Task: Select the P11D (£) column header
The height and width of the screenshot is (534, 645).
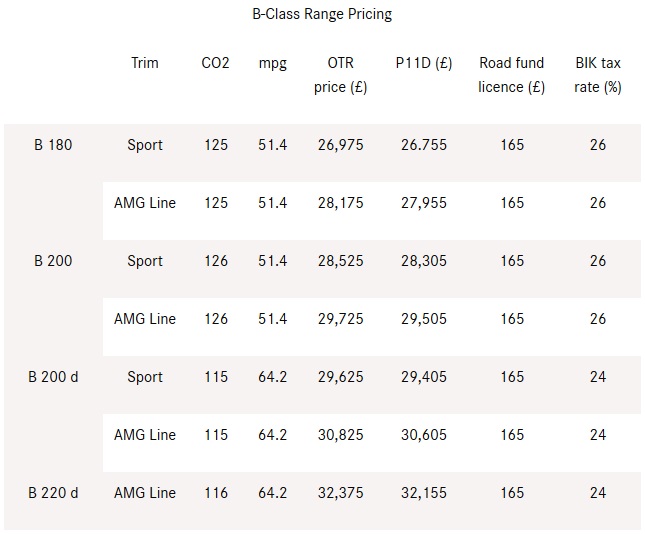Action: tap(424, 63)
